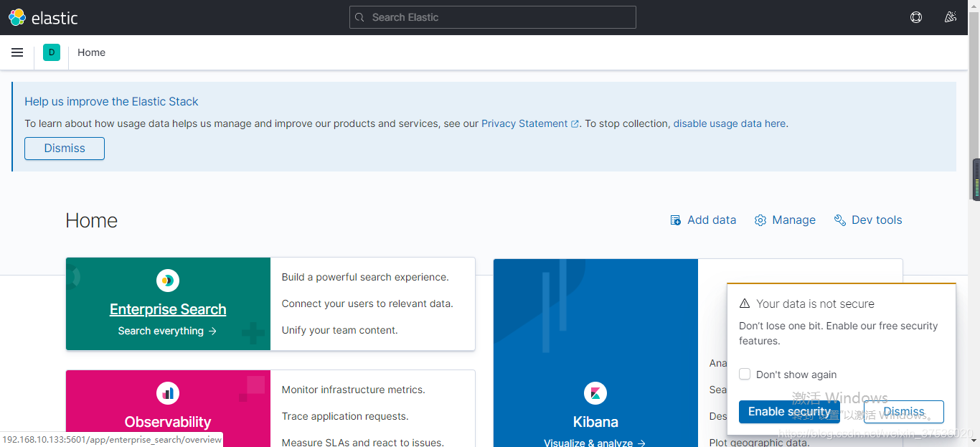Click Search everything link
The image size is (980, 447).
(x=168, y=331)
